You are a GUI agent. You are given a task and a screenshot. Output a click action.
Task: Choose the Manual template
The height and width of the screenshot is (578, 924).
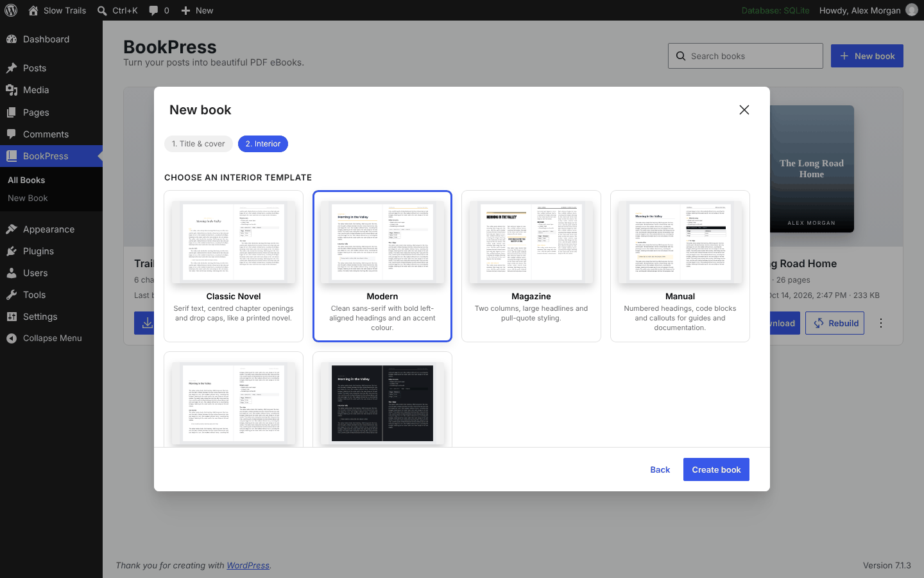coord(680,266)
